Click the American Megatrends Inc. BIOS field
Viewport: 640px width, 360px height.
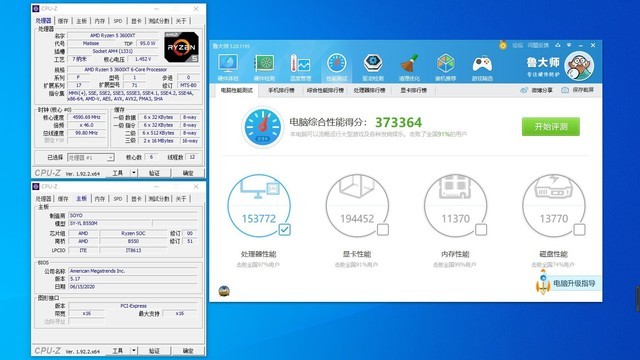(133, 271)
